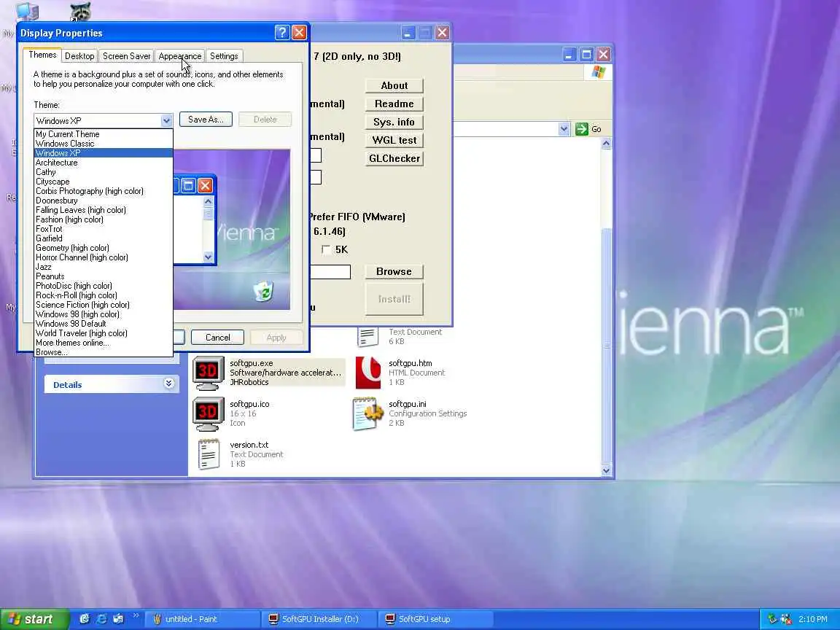Viewport: 840px width, 630px height.
Task: Collapse the Theme dropdown arrow
Action: 166,120
